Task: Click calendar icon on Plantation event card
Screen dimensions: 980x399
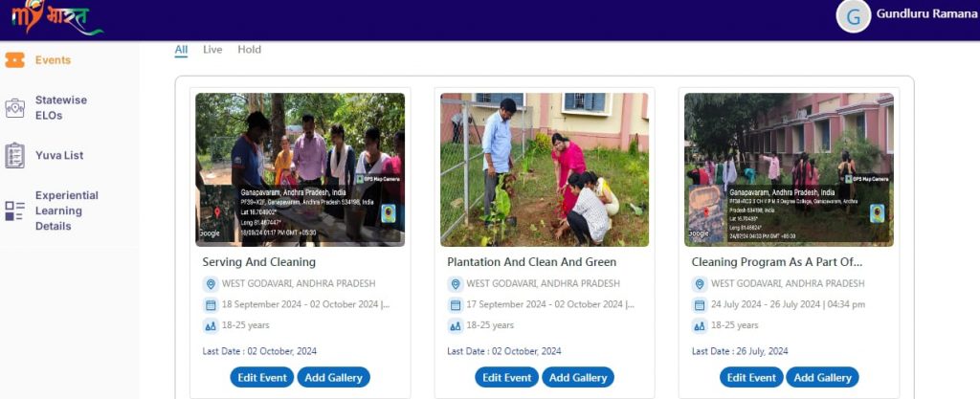Action: 456,305
